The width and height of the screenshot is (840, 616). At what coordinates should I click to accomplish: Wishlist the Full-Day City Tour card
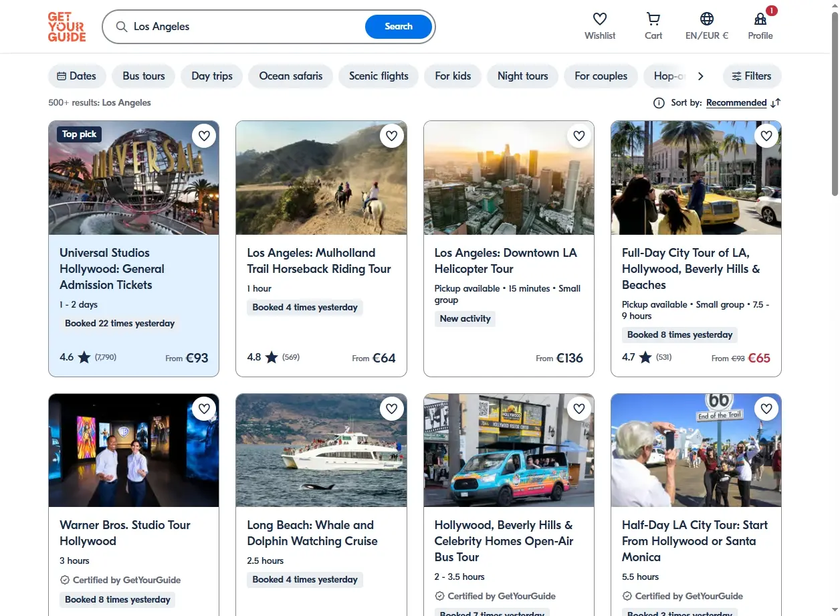coord(766,136)
